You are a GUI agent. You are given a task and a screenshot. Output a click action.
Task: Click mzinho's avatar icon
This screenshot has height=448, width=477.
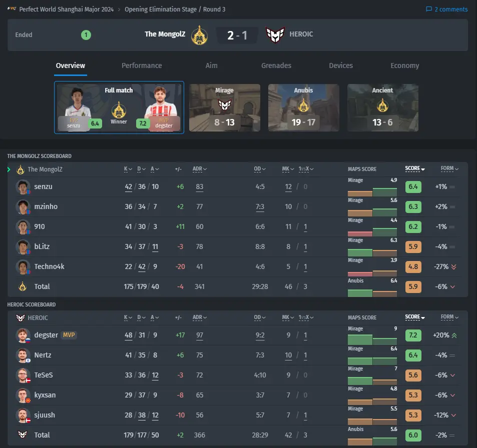(x=23, y=207)
